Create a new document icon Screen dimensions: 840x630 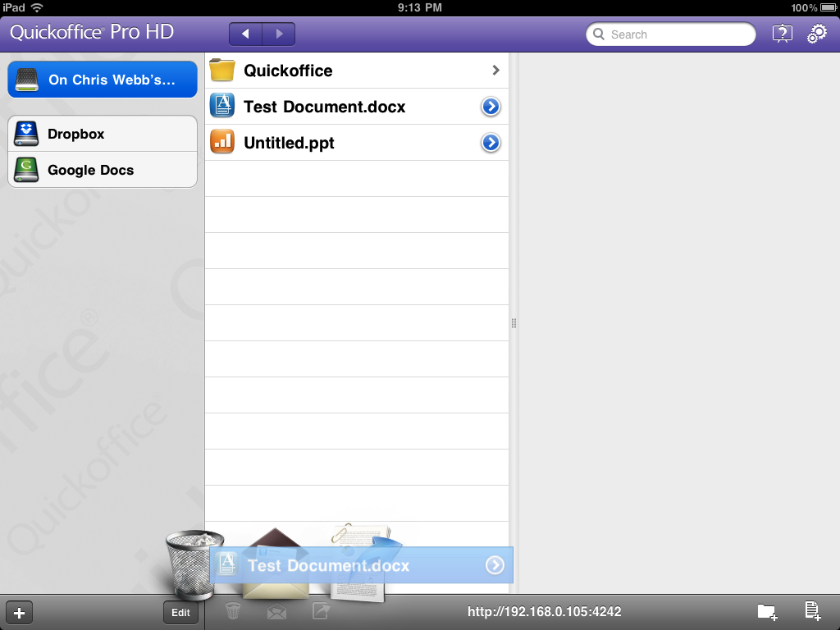pos(813,610)
